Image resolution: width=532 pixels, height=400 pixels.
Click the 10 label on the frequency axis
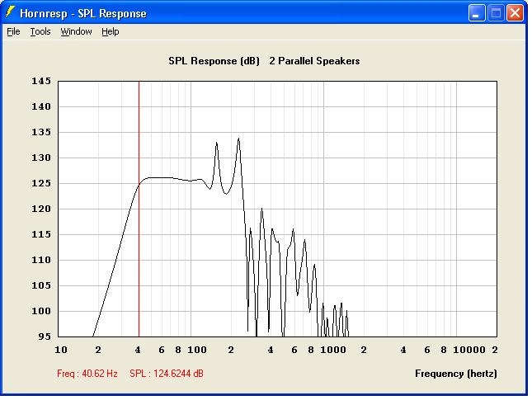61,350
